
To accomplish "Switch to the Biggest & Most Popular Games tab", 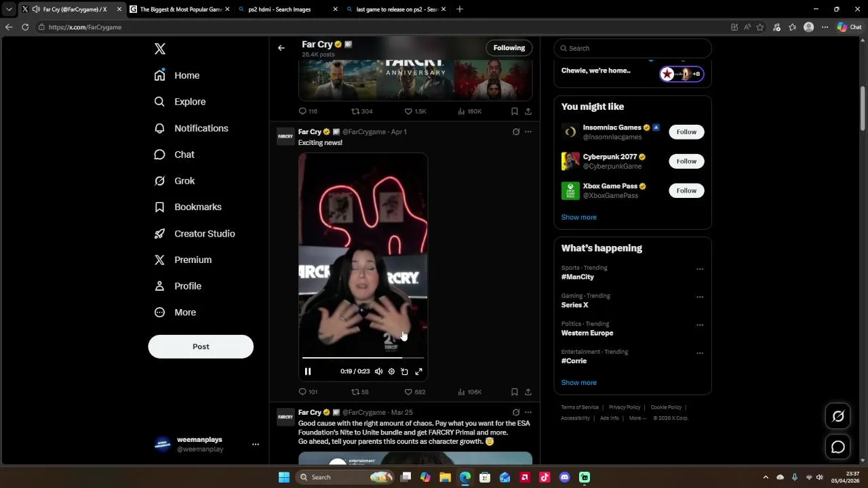I will pos(179,9).
